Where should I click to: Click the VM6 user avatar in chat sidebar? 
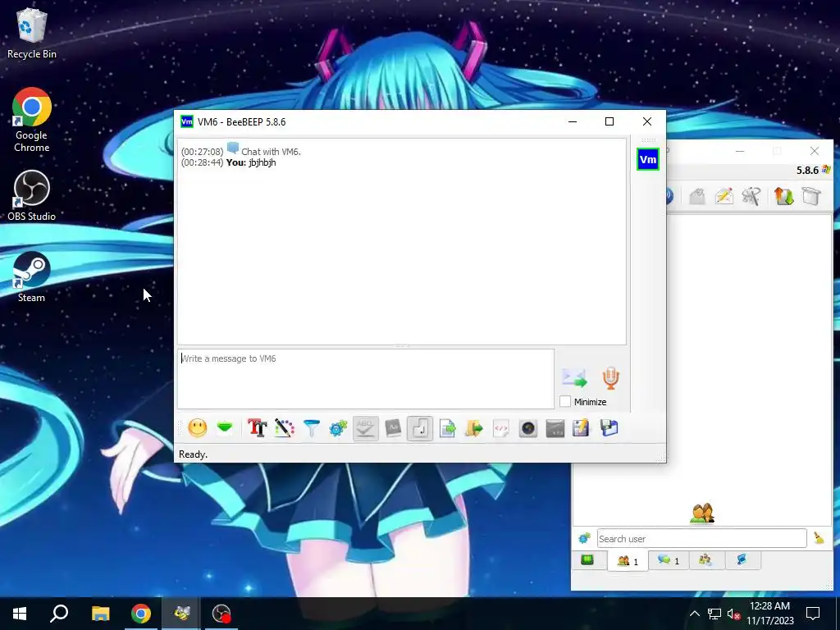pyautogui.click(x=648, y=160)
